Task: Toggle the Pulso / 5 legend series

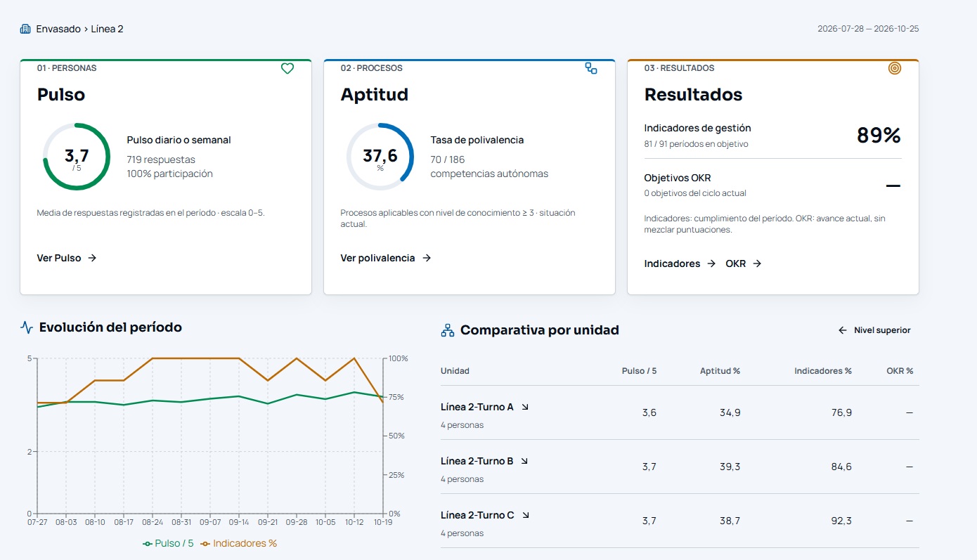Action: point(168,543)
